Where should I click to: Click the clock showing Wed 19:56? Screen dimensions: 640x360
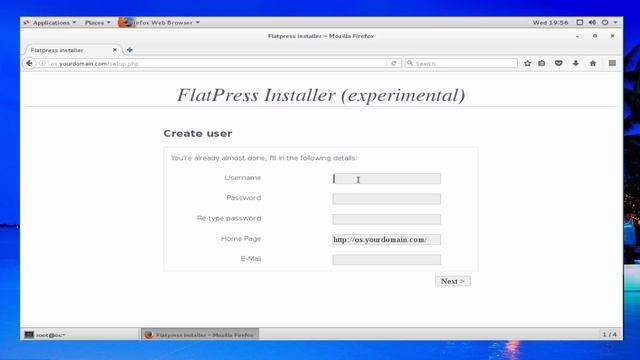pyautogui.click(x=550, y=23)
